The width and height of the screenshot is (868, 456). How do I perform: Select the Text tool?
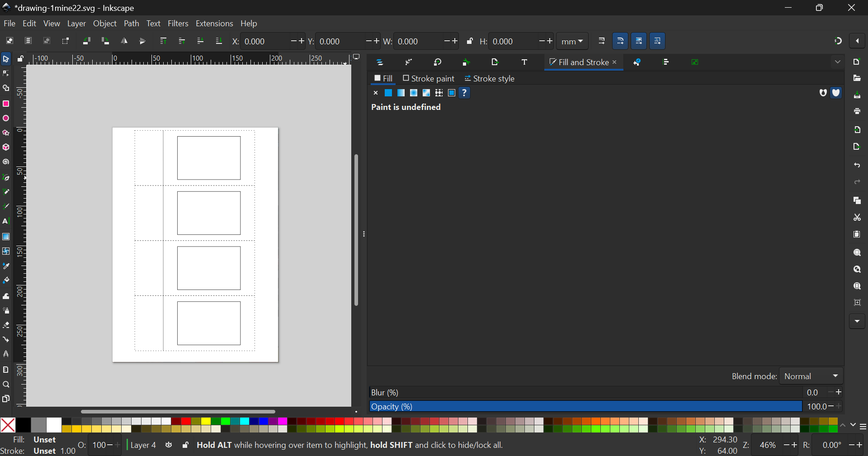[x=6, y=222]
